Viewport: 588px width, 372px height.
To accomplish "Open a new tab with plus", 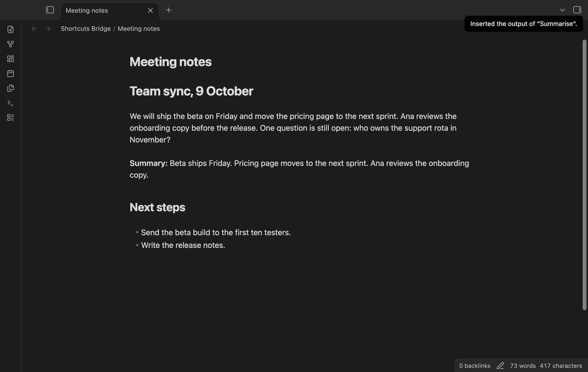I will coord(169,10).
